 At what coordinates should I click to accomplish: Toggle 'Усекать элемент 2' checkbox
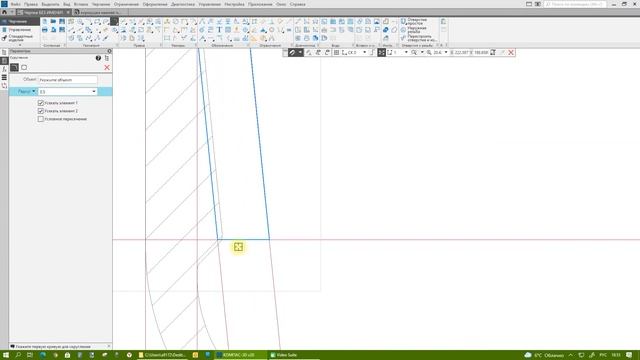pos(41,111)
